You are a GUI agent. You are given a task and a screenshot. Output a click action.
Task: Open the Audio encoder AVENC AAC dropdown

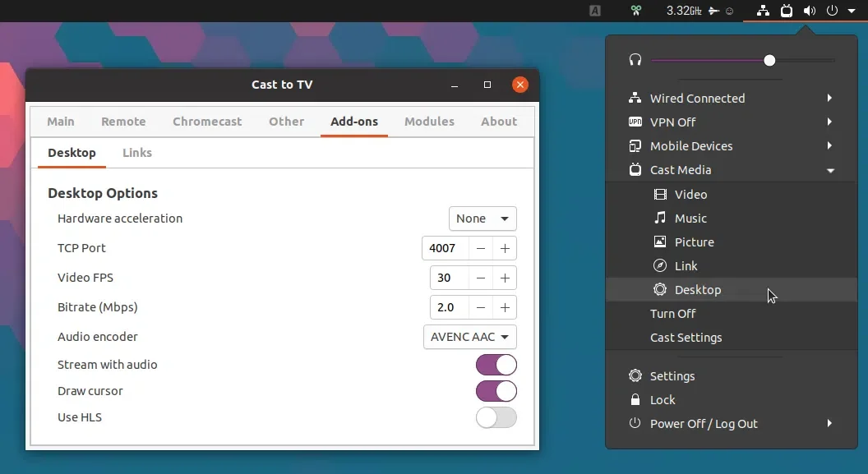coord(470,337)
